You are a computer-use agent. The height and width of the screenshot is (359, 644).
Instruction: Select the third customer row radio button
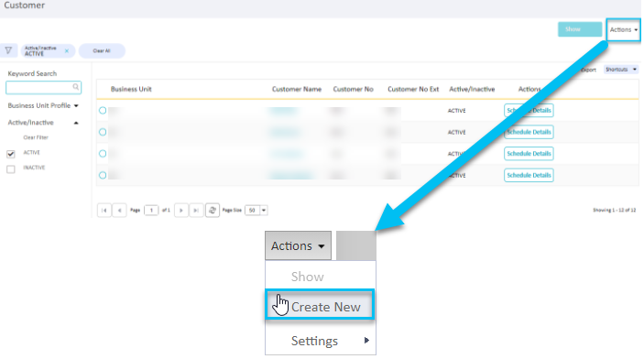tap(103, 154)
